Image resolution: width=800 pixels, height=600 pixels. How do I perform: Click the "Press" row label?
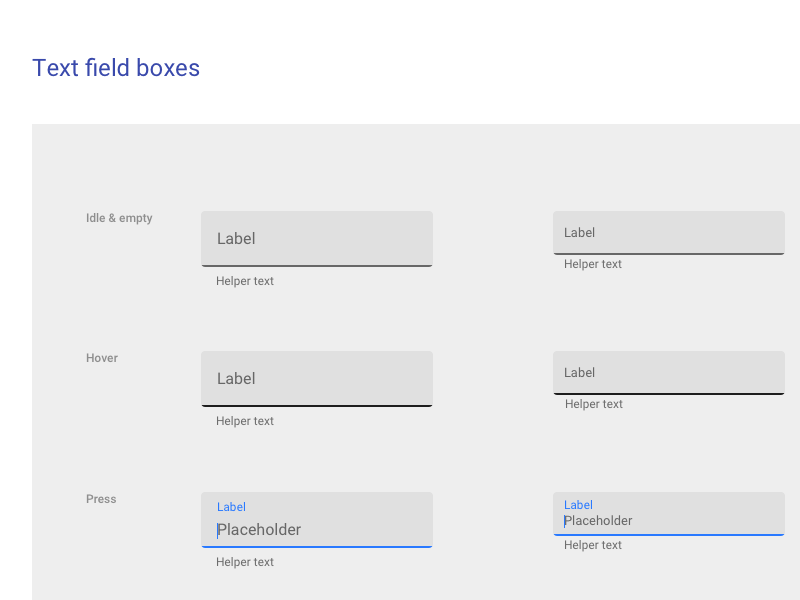pos(100,498)
